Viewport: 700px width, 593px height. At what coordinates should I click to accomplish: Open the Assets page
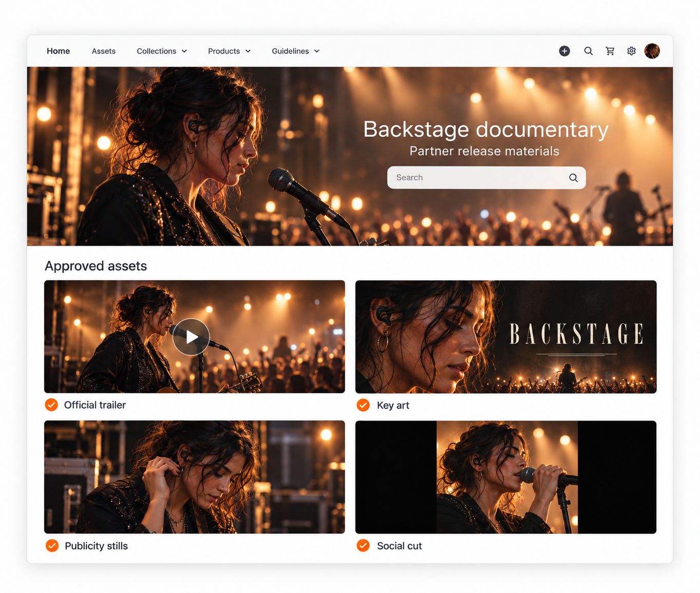[104, 51]
